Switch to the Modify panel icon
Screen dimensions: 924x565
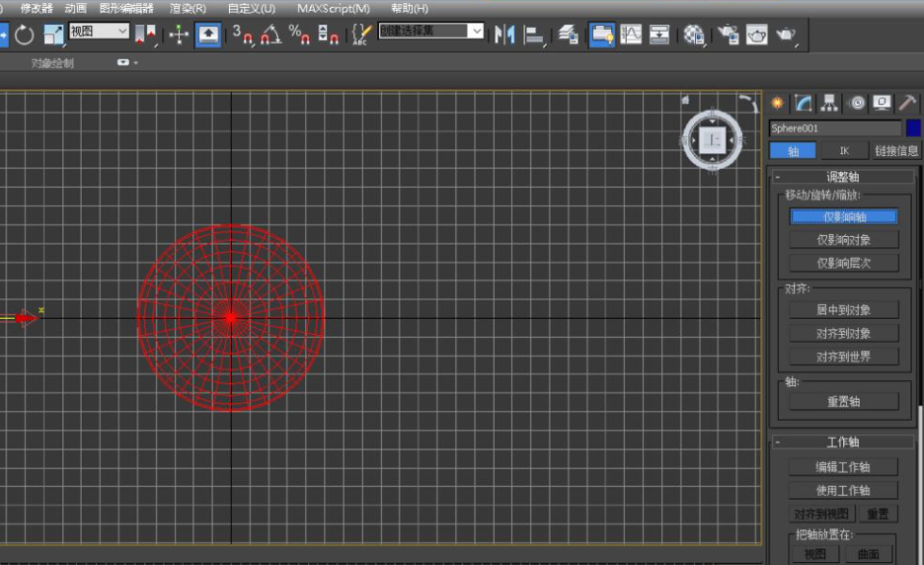[804, 103]
